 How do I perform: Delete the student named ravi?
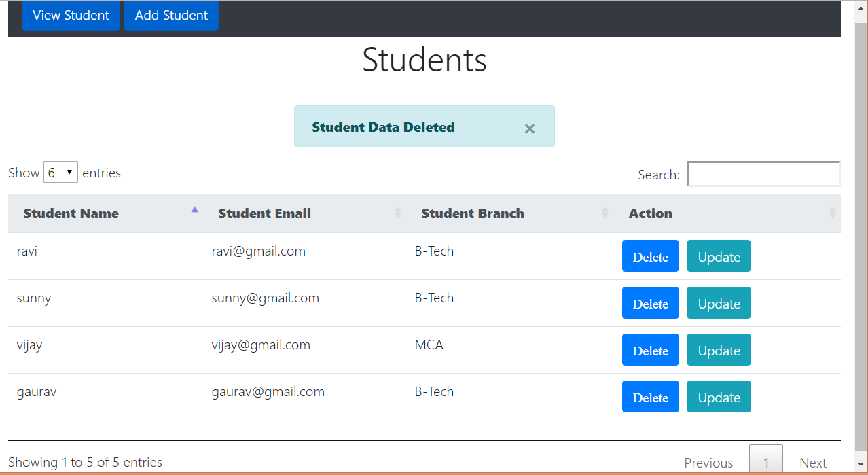point(650,256)
